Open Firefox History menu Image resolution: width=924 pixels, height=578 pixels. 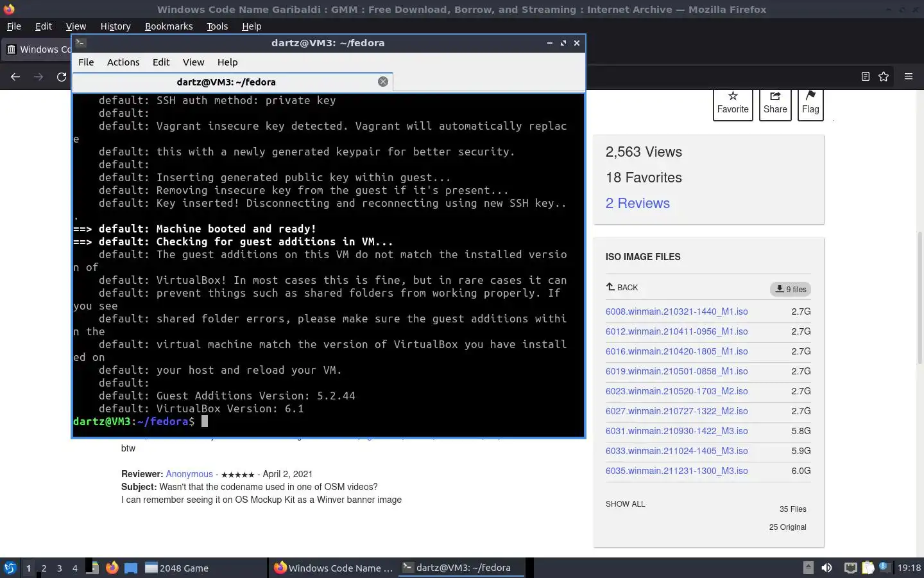tap(116, 26)
